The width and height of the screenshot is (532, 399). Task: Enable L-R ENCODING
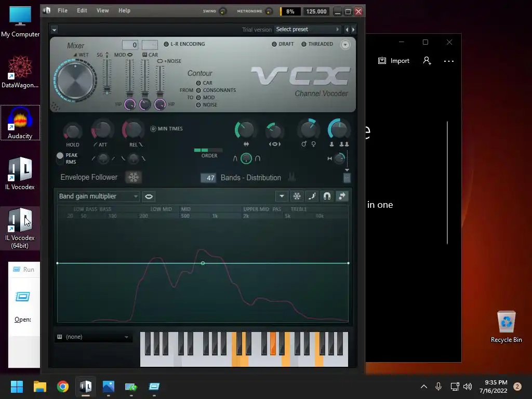[184, 44]
